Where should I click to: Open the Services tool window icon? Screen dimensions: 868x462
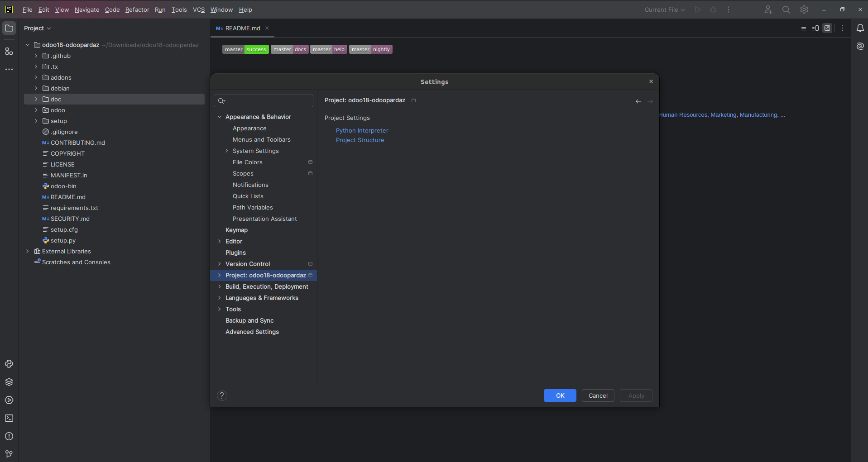pos(9,400)
